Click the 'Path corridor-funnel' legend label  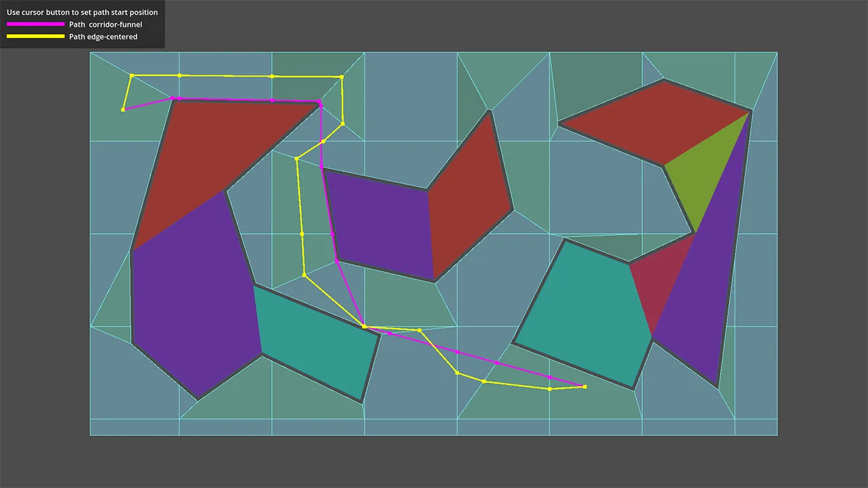point(105,24)
